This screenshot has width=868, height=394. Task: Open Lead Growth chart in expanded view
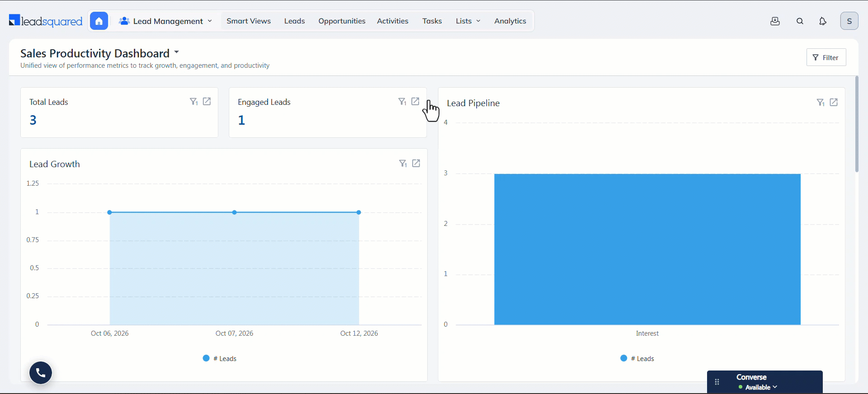click(416, 164)
